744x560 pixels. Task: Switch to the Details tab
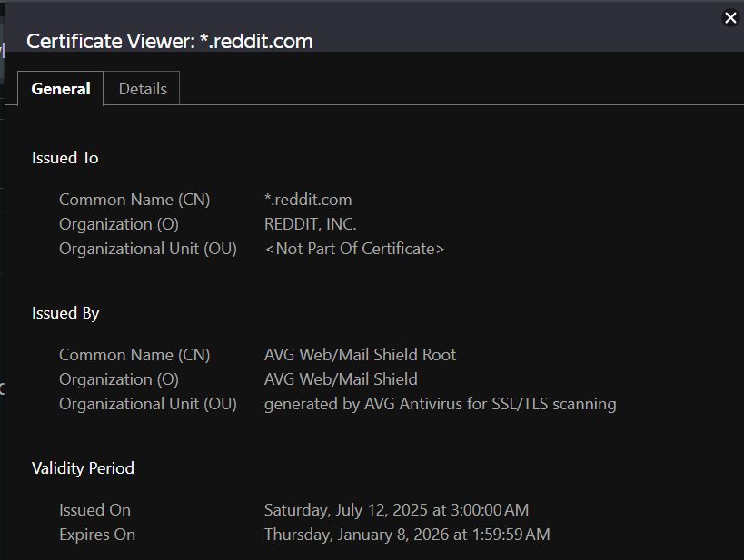pos(142,88)
